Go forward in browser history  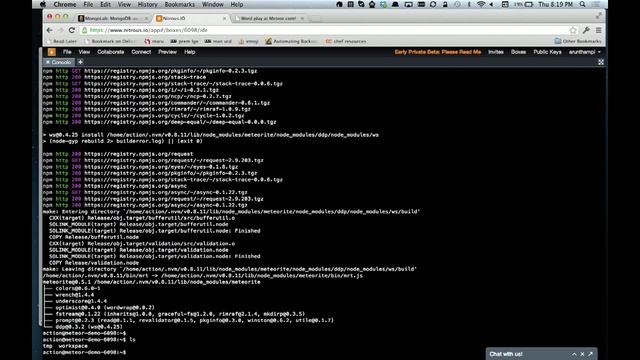[x=60, y=30]
